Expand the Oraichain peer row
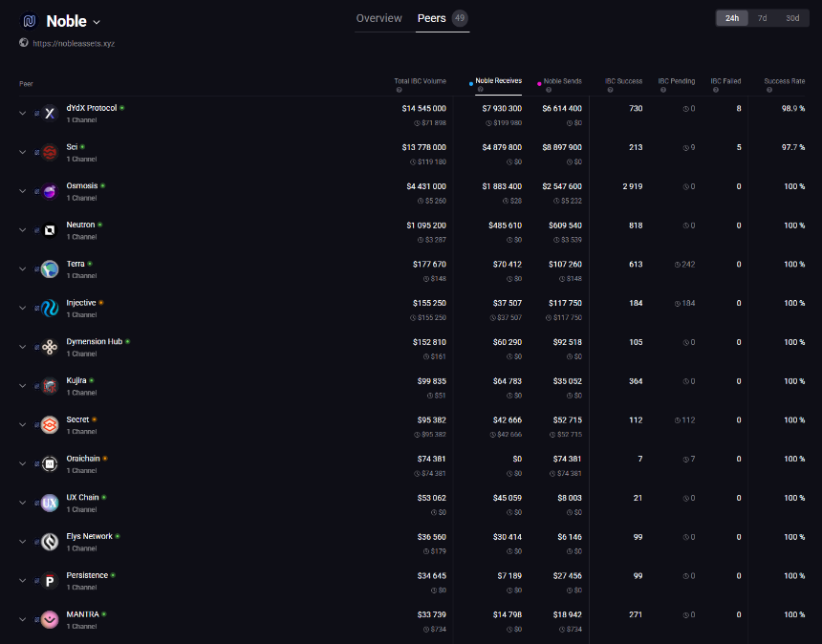The image size is (822, 644). [23, 463]
